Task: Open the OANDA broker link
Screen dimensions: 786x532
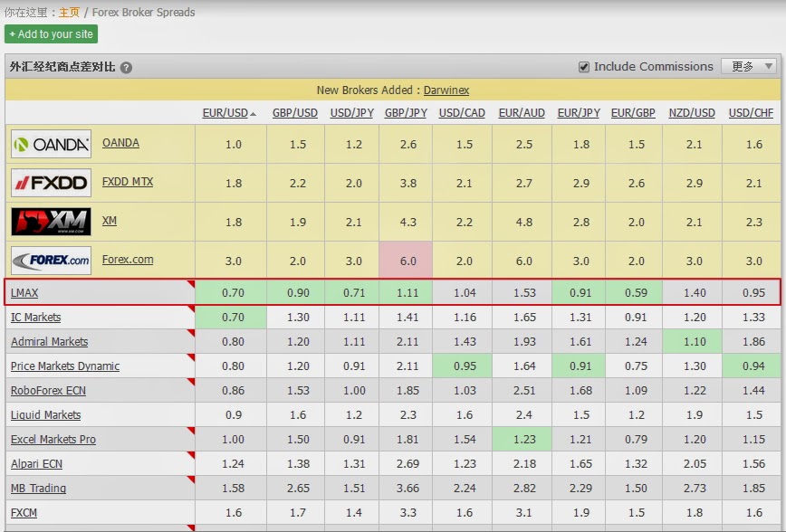Action: (120, 143)
